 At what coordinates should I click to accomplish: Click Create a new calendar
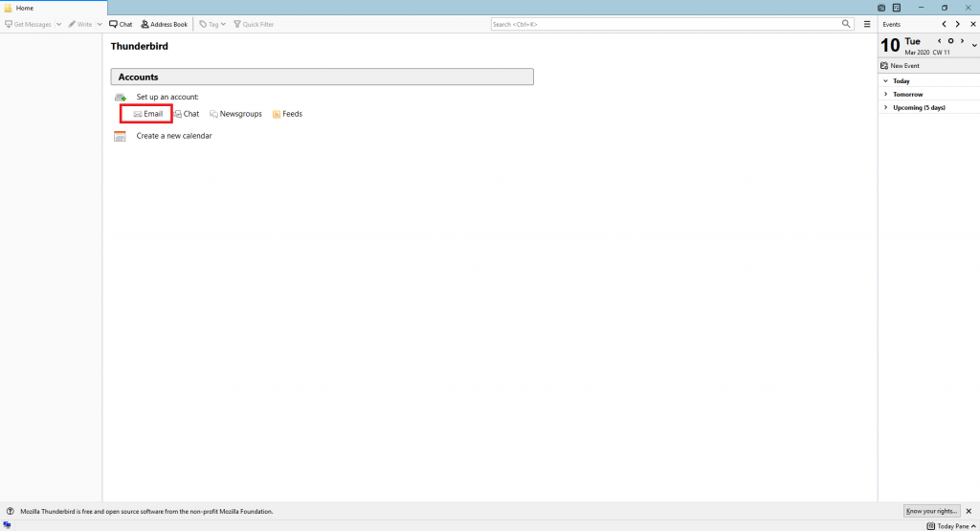click(x=173, y=136)
